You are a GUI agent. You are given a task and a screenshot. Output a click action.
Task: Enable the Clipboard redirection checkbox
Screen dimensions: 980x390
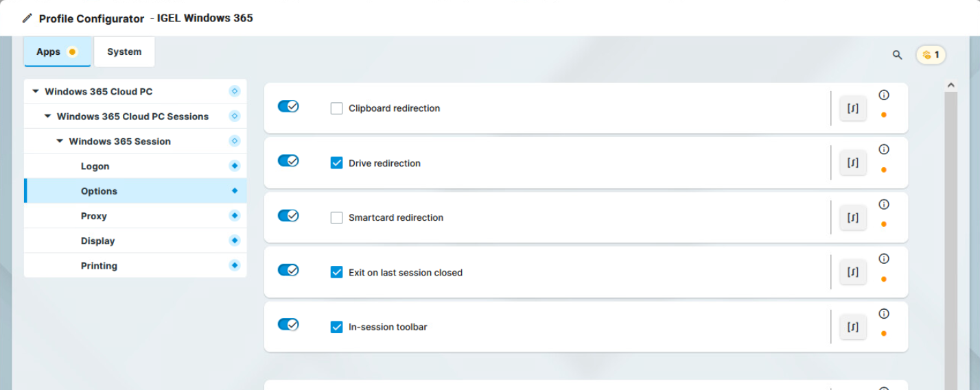tap(337, 108)
